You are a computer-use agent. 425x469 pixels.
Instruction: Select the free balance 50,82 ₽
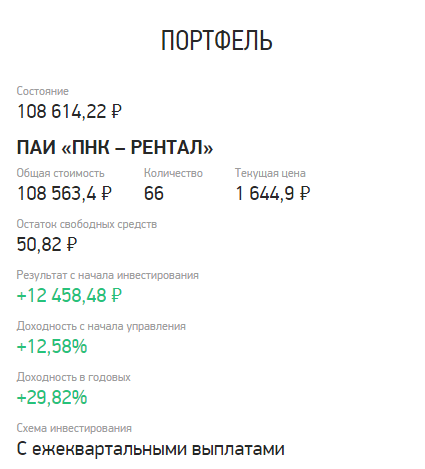click(47, 244)
